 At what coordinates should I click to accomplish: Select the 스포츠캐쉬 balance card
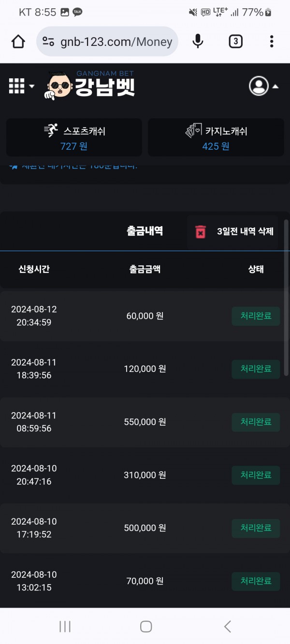pyautogui.click(x=74, y=138)
